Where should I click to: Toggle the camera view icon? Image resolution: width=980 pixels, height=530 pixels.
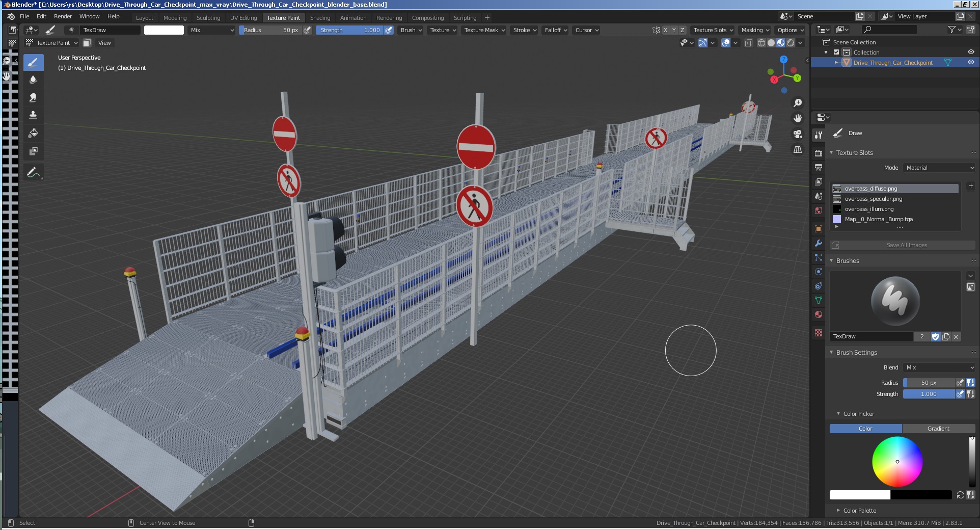click(798, 134)
